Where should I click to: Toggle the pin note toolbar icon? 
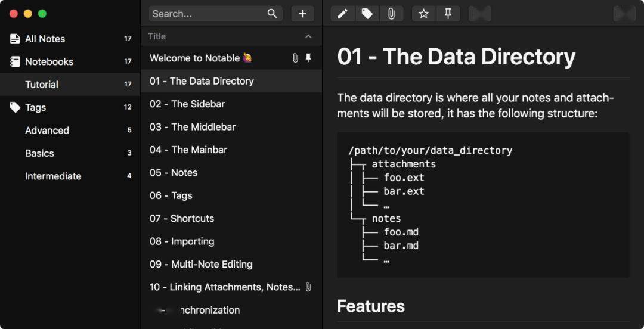(x=448, y=14)
